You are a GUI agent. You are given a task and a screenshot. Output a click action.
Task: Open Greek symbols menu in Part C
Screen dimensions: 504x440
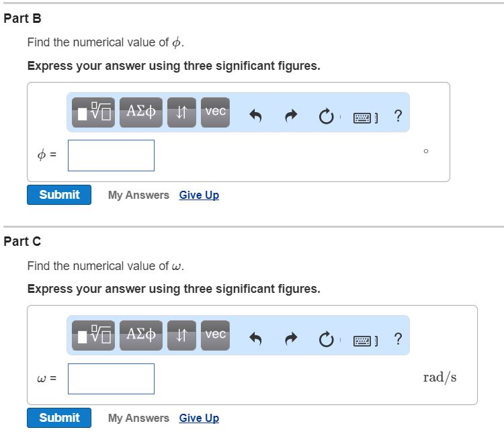click(x=141, y=335)
